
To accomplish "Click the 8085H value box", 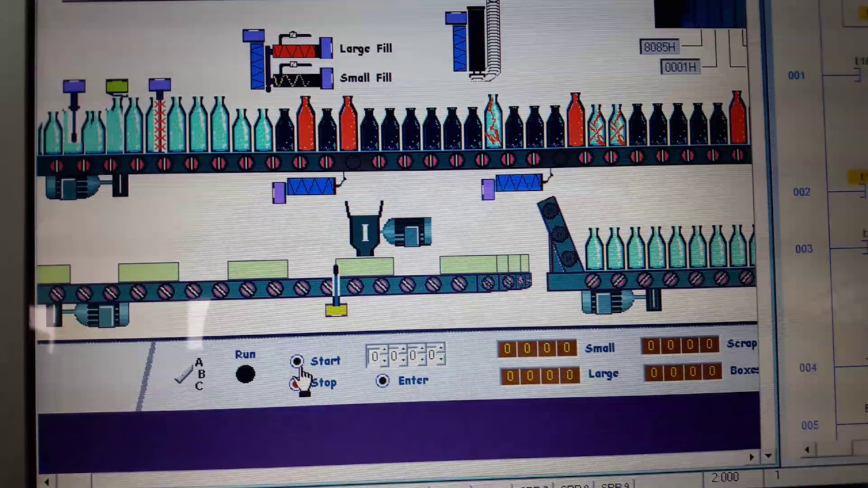I will 659,47.
